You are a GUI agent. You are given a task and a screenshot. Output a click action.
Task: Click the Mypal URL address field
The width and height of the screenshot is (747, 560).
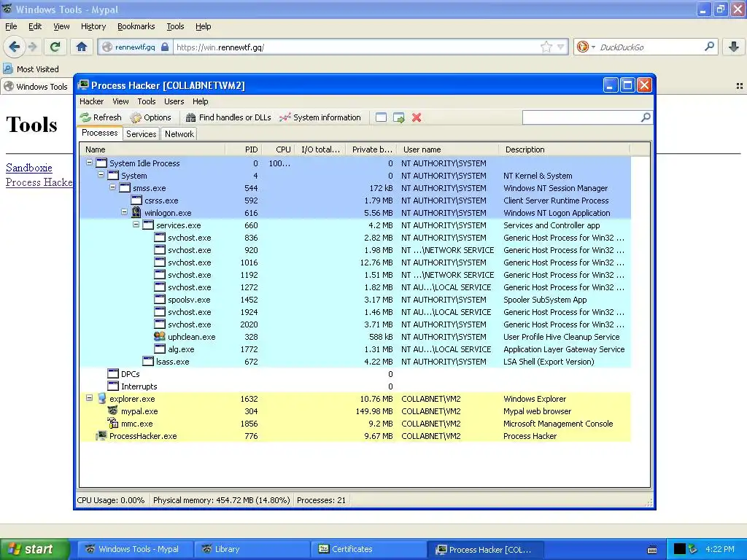[357, 47]
